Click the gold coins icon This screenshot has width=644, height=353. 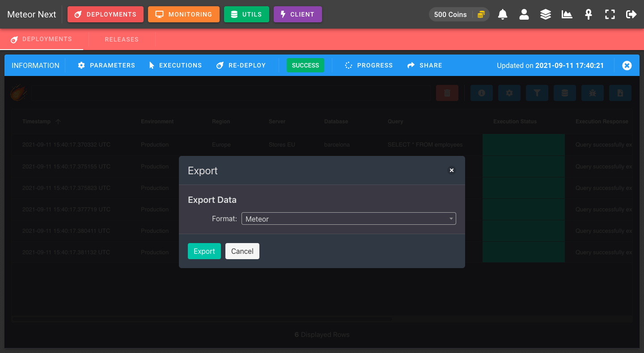(x=481, y=14)
